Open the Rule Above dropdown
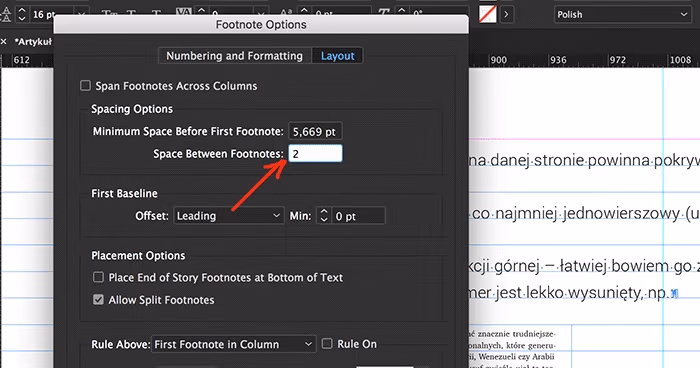700x368 pixels. click(x=233, y=344)
